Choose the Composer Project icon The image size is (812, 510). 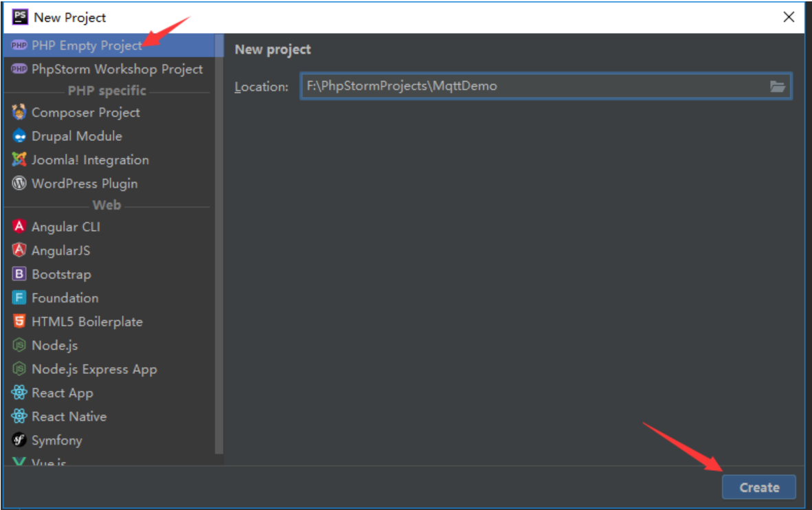point(19,113)
